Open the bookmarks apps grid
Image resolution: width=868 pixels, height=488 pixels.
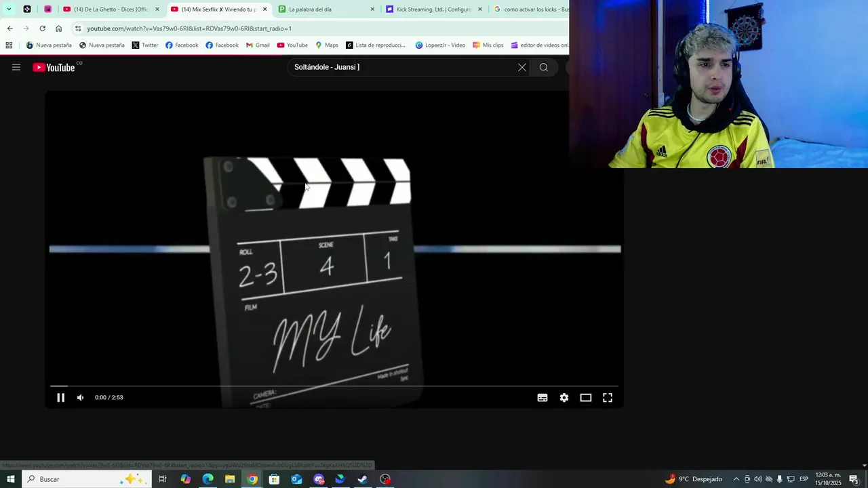[9, 45]
